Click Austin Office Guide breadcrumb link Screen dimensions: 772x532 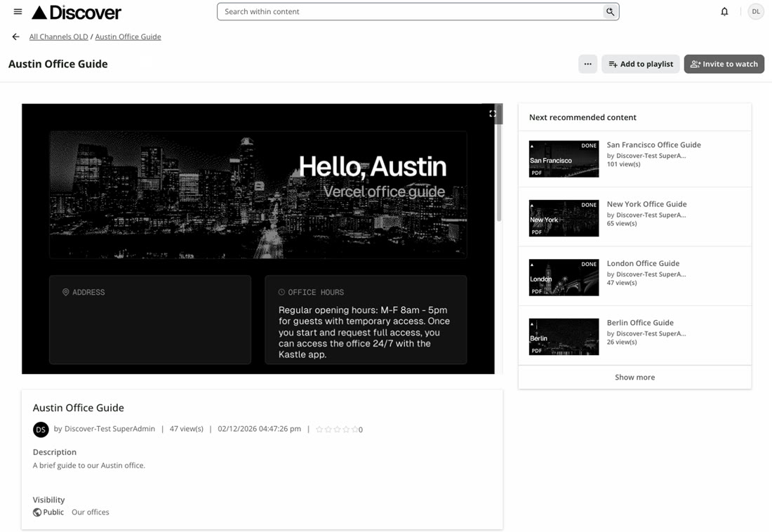coord(128,37)
